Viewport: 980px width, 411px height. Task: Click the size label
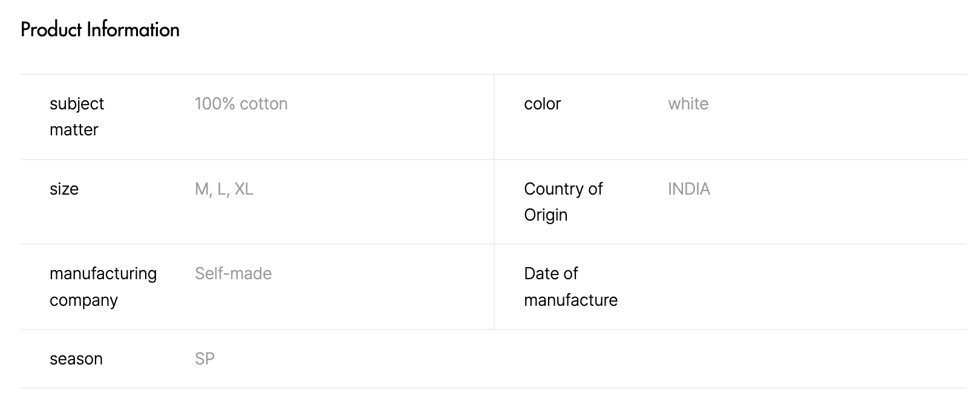64,189
